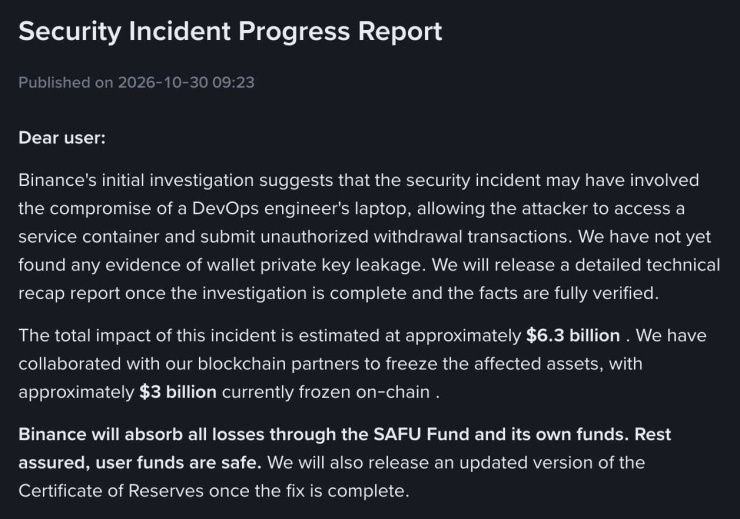
Task: Click the Security Incident Progress Report heading
Action: point(230,32)
